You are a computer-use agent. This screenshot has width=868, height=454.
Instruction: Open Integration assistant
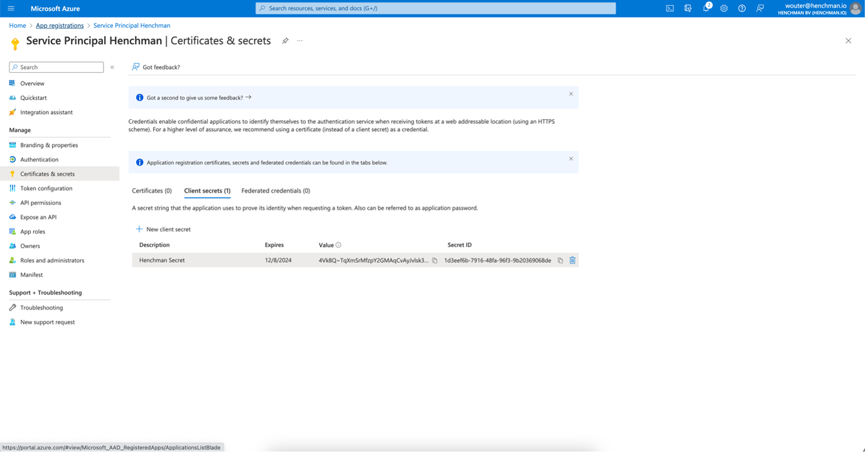46,112
